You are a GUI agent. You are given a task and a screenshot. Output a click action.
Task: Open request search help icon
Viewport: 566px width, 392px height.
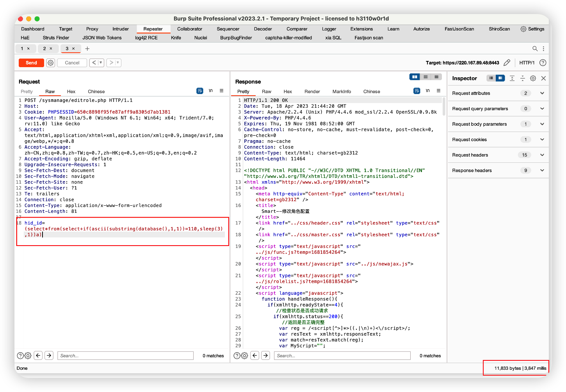click(x=20, y=355)
